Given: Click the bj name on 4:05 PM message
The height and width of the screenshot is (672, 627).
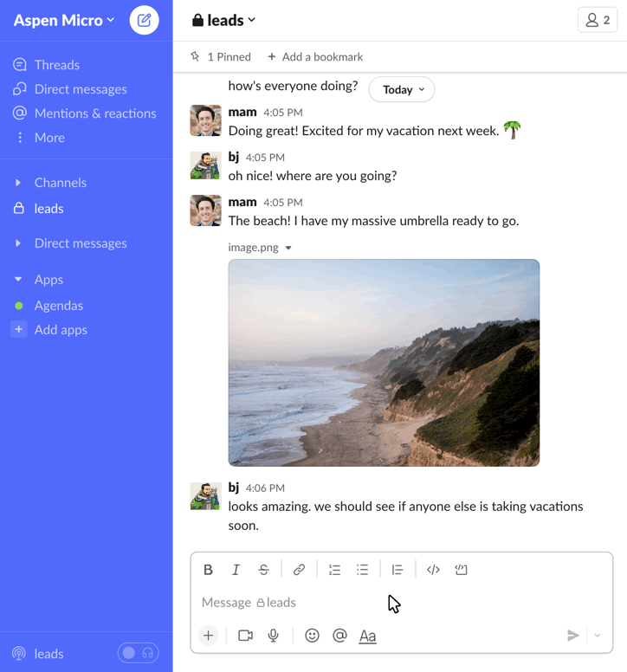Looking at the screenshot, I should pyautogui.click(x=234, y=157).
